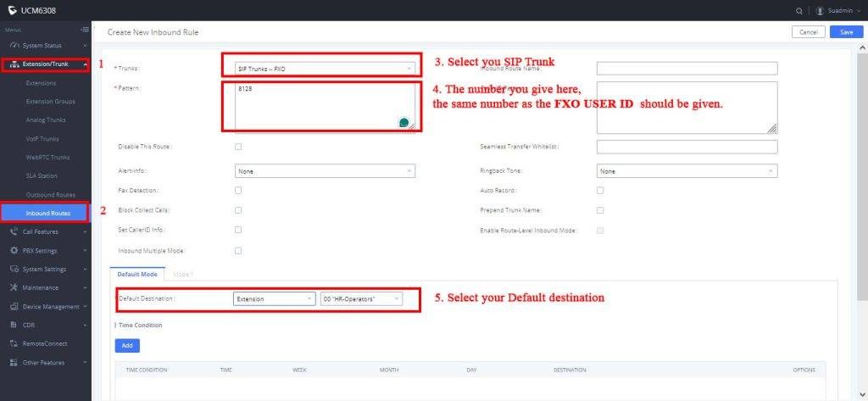Open the Default Destination Extension dropdown
868x401 pixels.
[274, 299]
